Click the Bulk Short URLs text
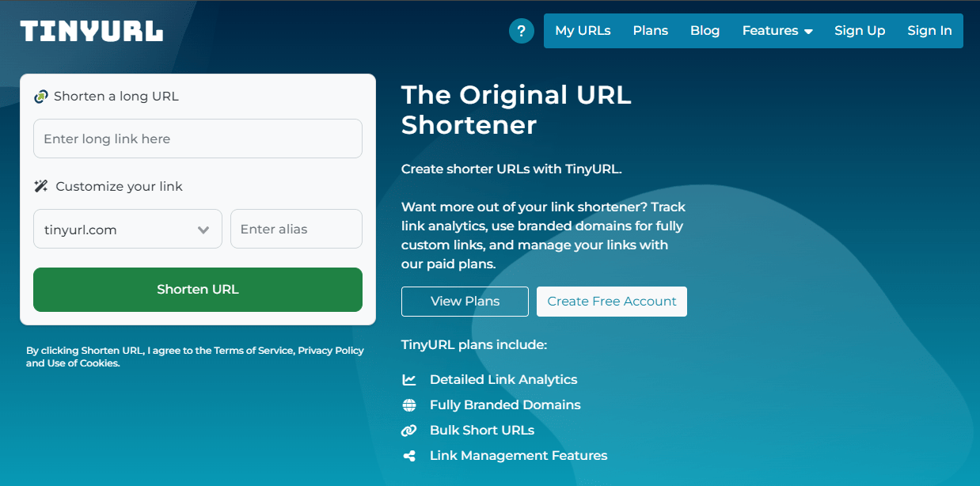Screen dimensions: 980x486 pyautogui.click(x=482, y=431)
